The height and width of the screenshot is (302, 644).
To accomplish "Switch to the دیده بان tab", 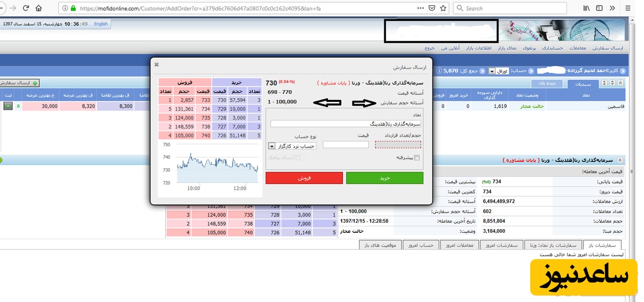I will [x=547, y=84].
